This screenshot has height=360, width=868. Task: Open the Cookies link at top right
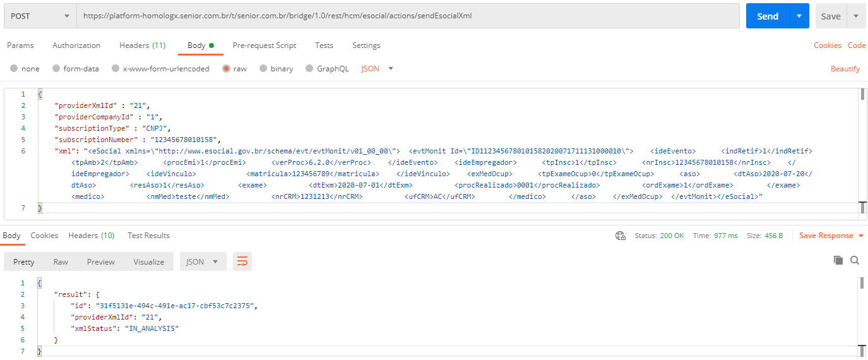(x=827, y=45)
